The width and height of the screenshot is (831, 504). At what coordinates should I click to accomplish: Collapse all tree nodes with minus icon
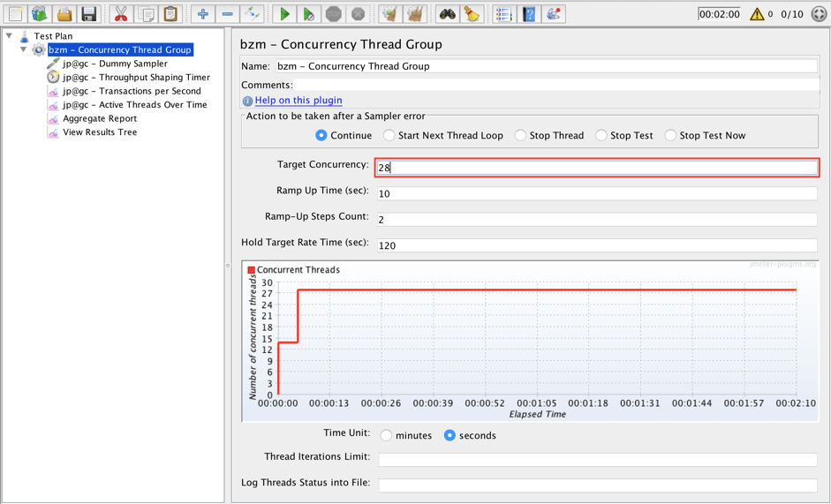[x=227, y=14]
